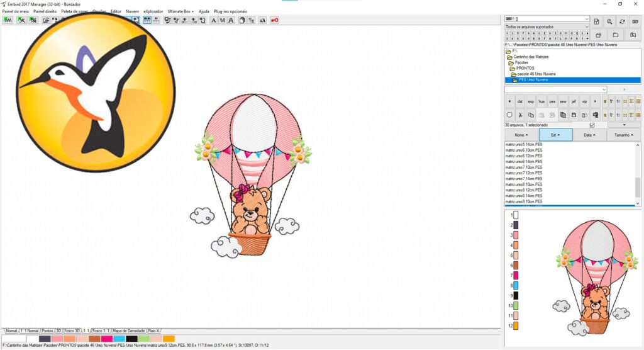
Task: Select file 'matriz urso6 10cm.PES'
Action: (524, 150)
